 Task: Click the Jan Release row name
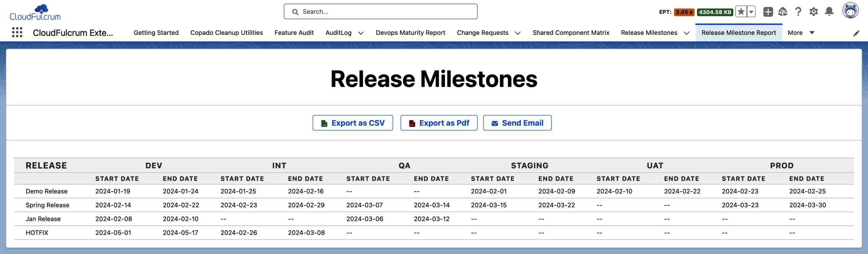43,219
